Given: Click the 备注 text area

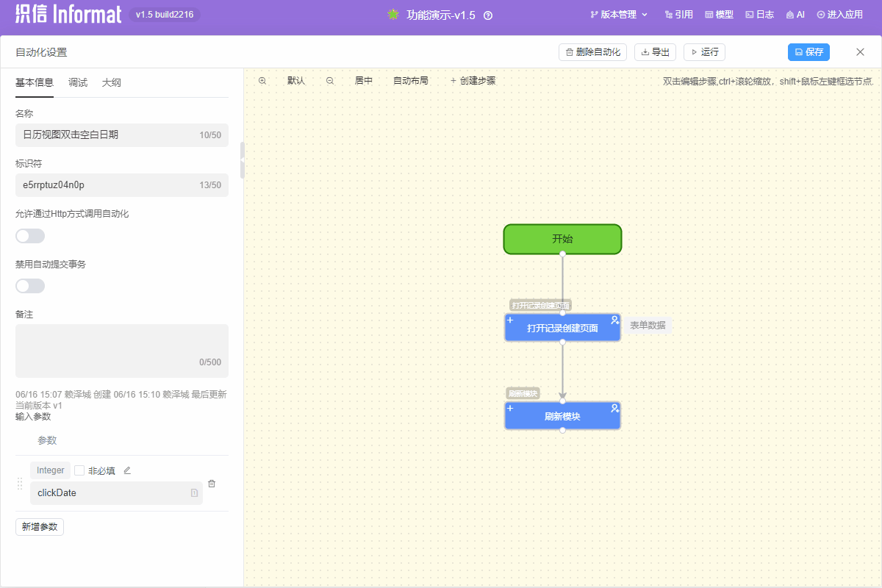Looking at the screenshot, I should pyautogui.click(x=121, y=351).
